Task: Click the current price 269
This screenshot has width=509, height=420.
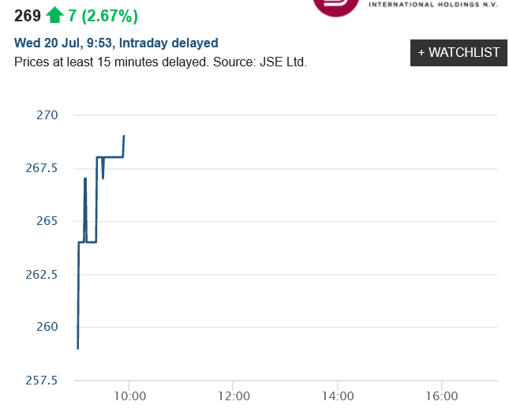Action: point(27,14)
